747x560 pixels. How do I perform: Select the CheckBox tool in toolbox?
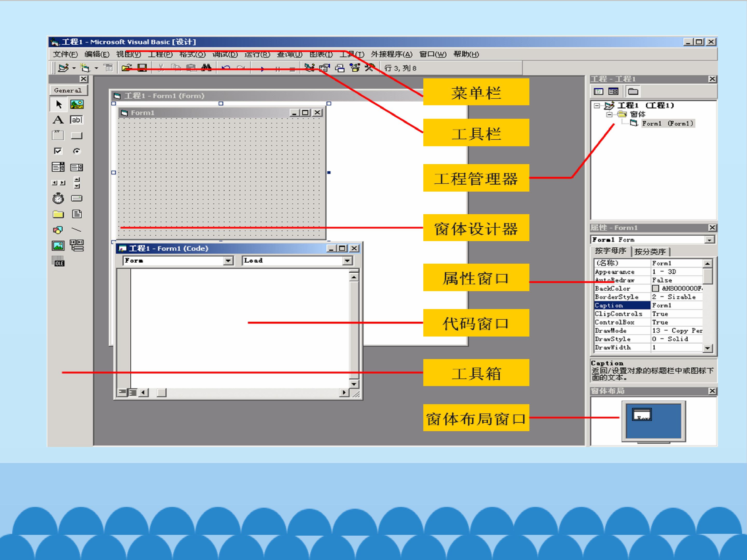point(58,151)
